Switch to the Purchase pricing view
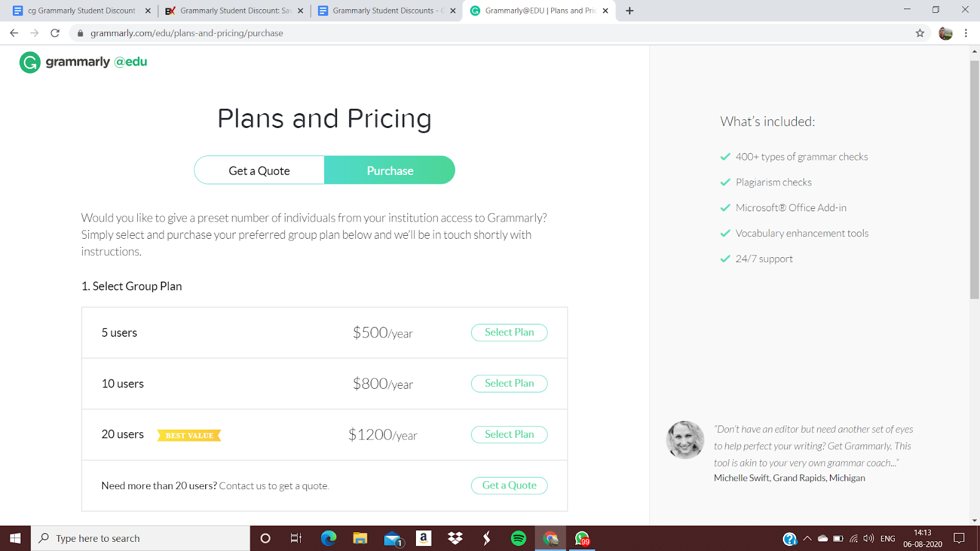The height and width of the screenshot is (551, 980). click(390, 170)
